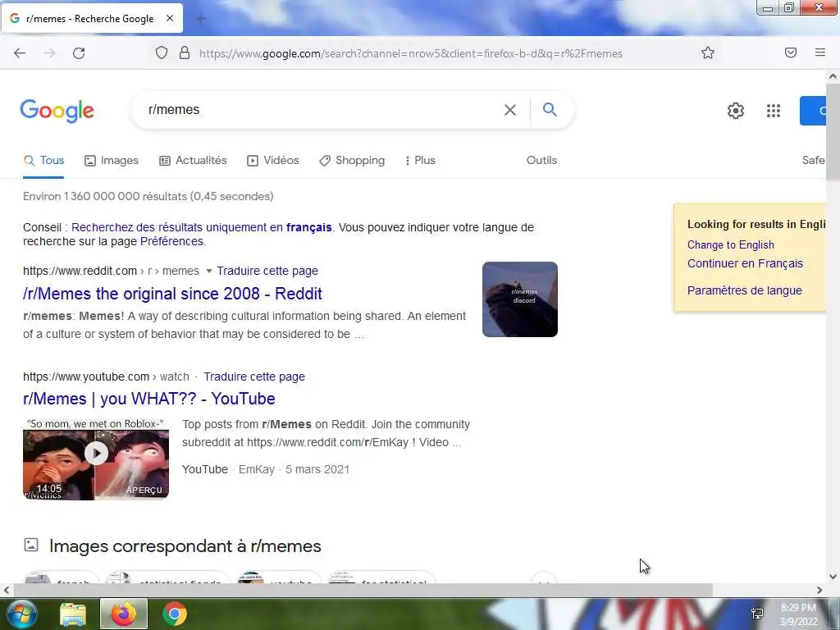Reload the page with the refresh icon
This screenshot has height=630, width=840.
coord(79,53)
